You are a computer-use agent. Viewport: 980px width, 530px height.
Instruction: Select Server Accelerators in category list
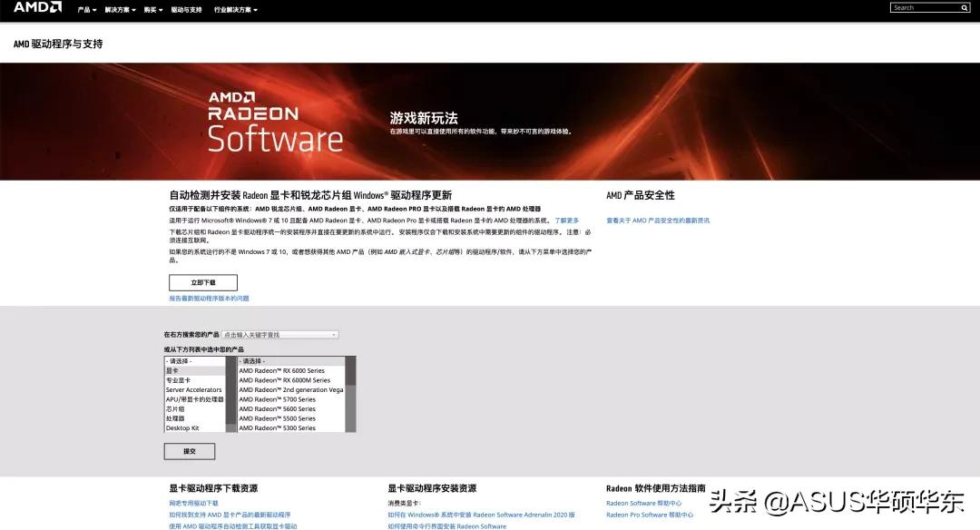[193, 390]
